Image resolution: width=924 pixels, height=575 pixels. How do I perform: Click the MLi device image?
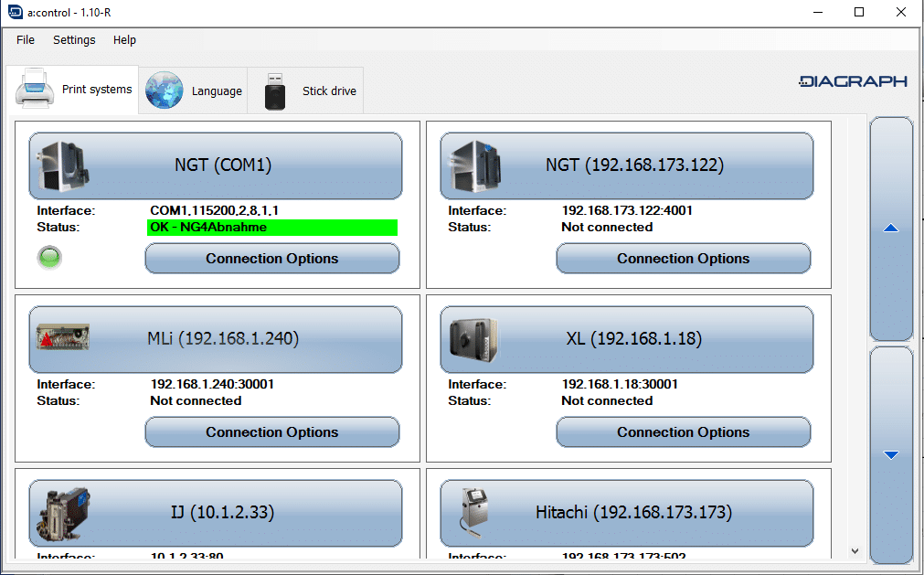(x=63, y=337)
